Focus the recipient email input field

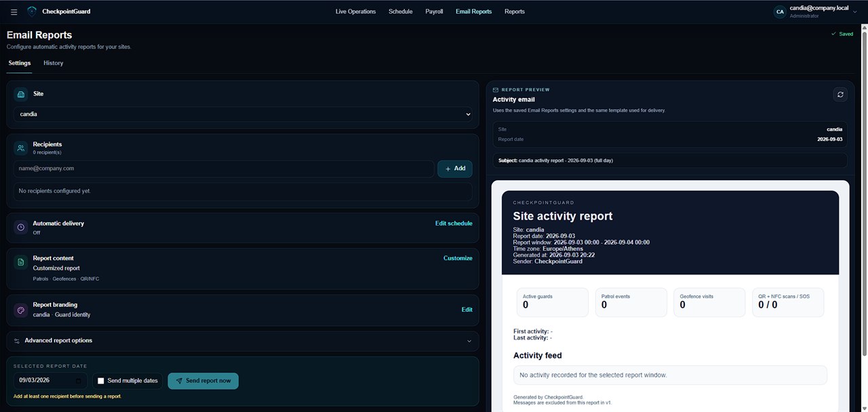[x=224, y=169]
